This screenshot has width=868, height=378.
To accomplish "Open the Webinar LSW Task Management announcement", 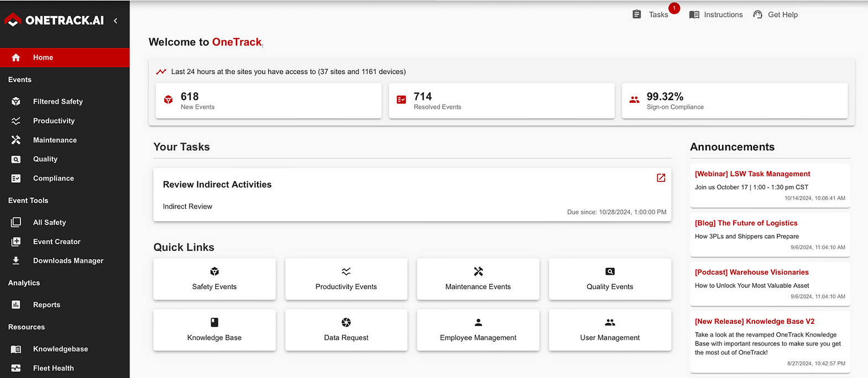I will [x=752, y=174].
